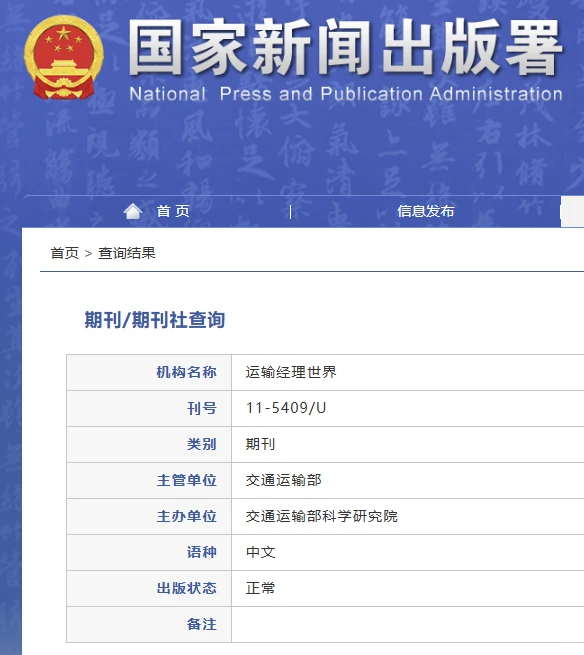Select the 运输经理世界 value
Screen dimensions: 584x655
[x=291, y=372]
